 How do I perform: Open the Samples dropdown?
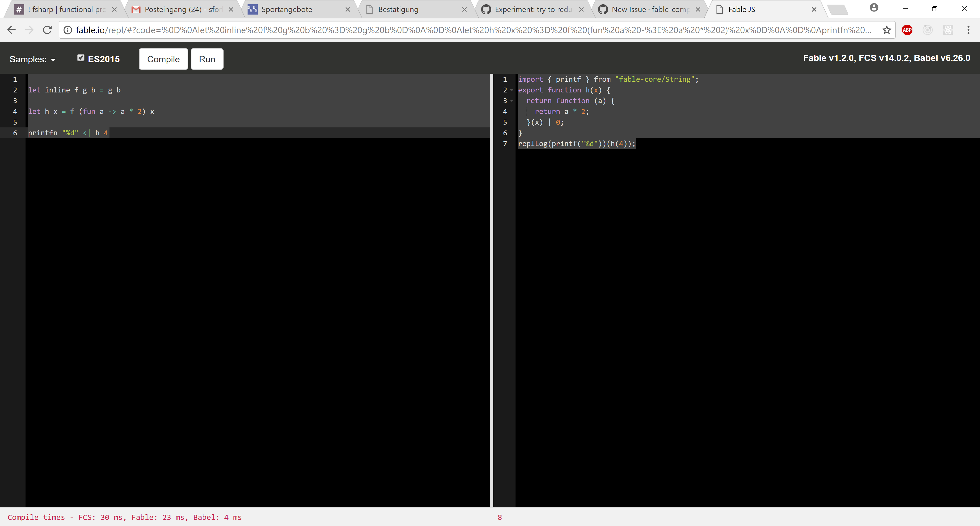[x=32, y=59]
